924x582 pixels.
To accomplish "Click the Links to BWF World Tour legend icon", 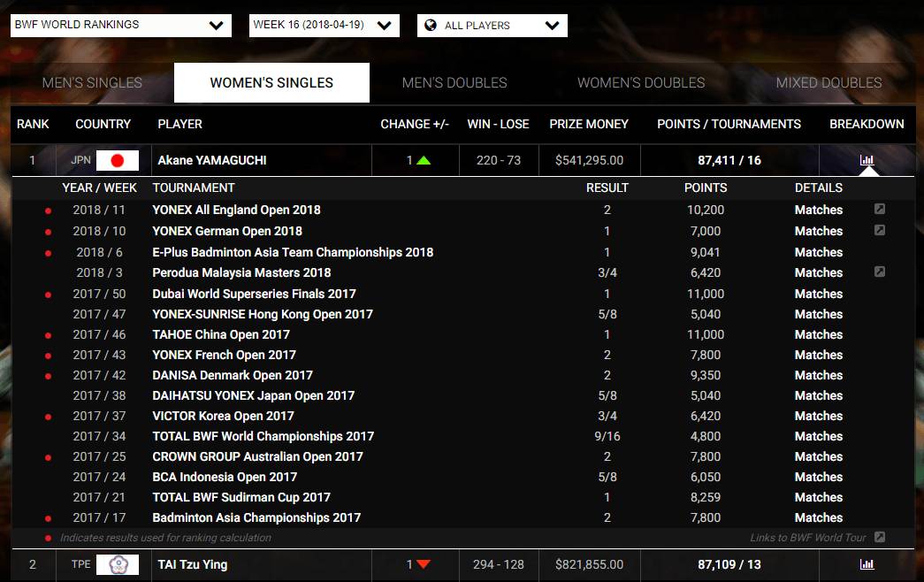I will click(880, 537).
